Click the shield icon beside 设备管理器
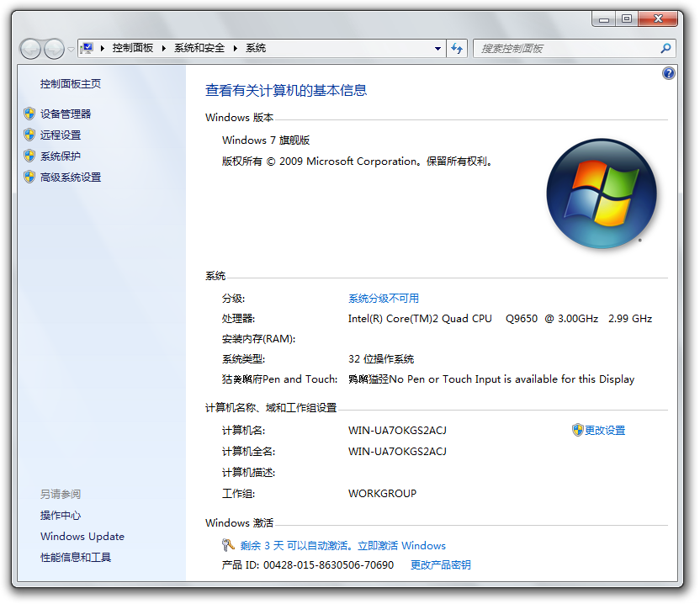 coord(29,114)
